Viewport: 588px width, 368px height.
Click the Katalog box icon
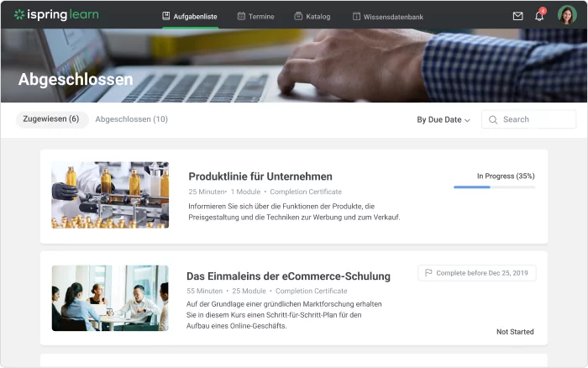(x=298, y=16)
